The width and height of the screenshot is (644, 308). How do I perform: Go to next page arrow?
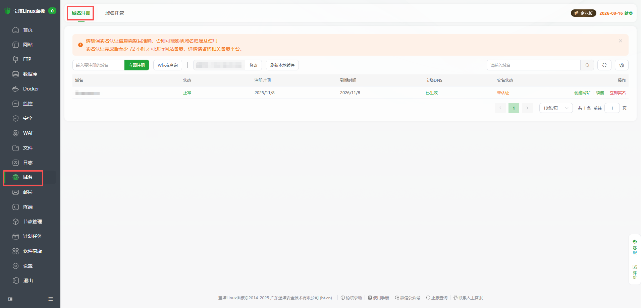coord(527,108)
